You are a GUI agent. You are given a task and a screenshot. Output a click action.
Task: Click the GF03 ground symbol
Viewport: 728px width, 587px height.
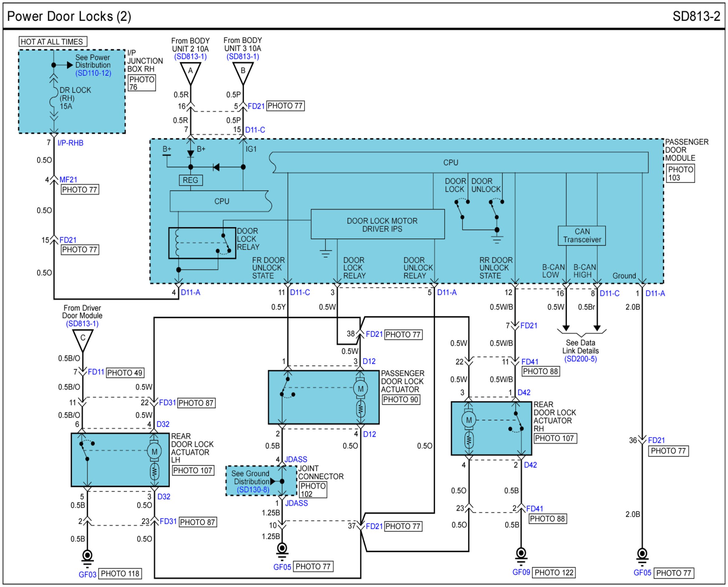click(87, 556)
